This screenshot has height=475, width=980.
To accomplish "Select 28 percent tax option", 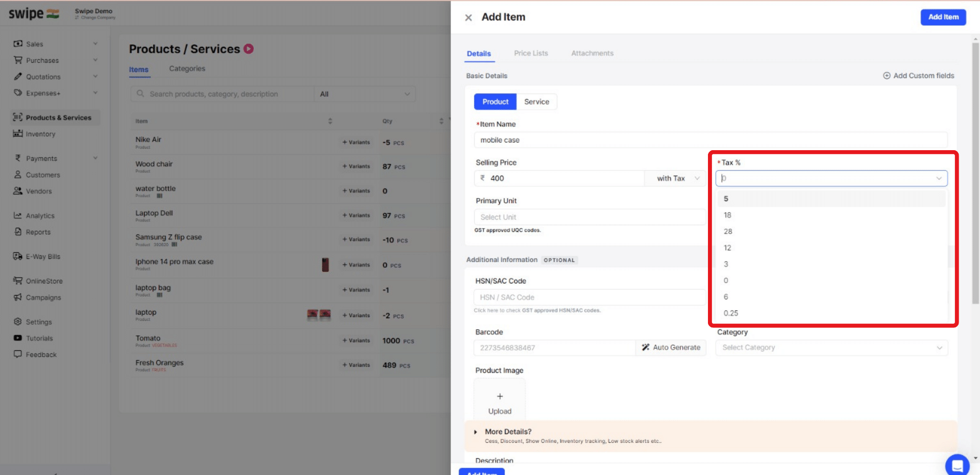I will (x=831, y=231).
